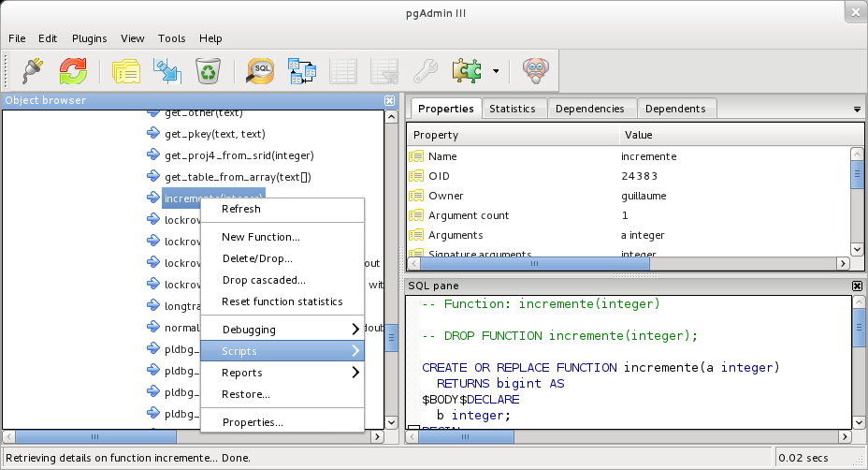Click the SQL pane horizontal scroll right arrow
The width and height of the screenshot is (868, 470).
click(x=845, y=436)
